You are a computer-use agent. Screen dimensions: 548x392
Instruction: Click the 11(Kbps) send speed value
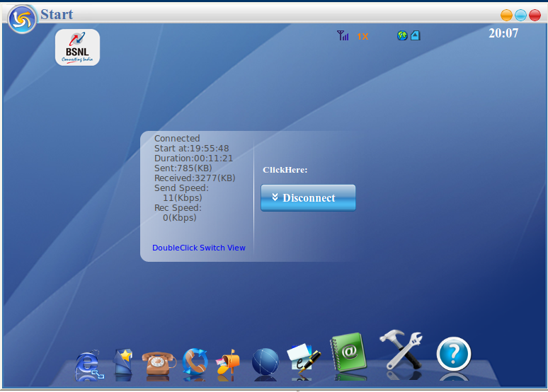coord(183,197)
